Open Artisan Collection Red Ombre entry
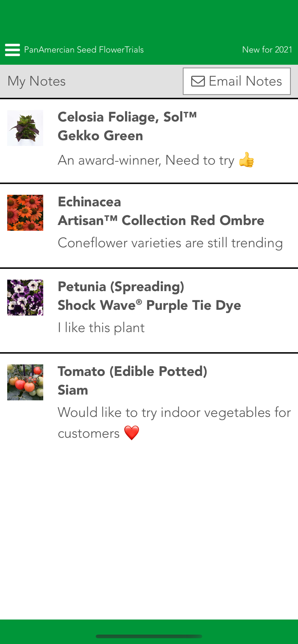 [149, 226]
